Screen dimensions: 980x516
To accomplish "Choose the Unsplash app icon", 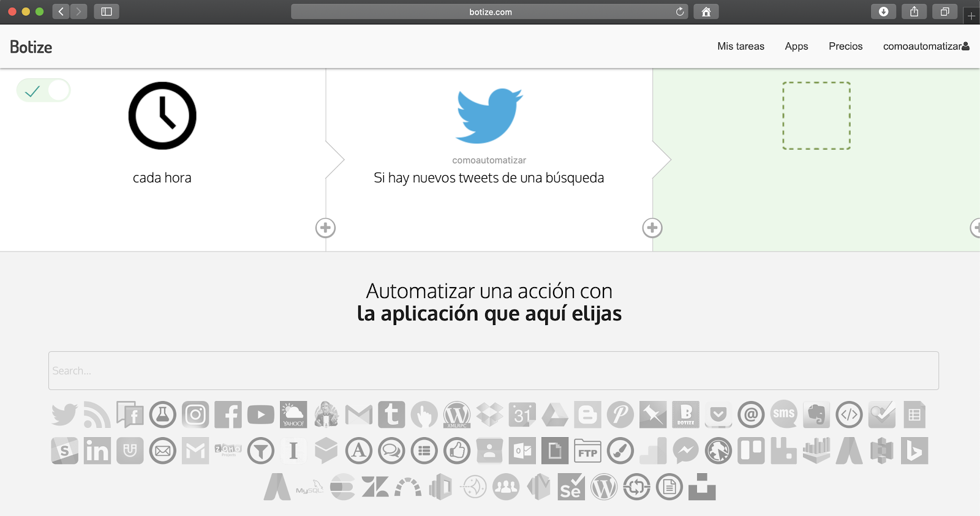I will click(x=702, y=487).
